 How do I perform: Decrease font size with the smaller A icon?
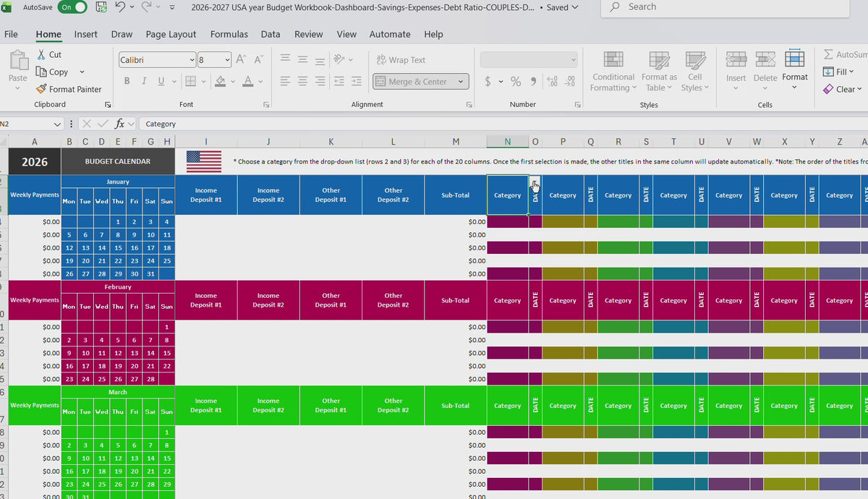258,60
